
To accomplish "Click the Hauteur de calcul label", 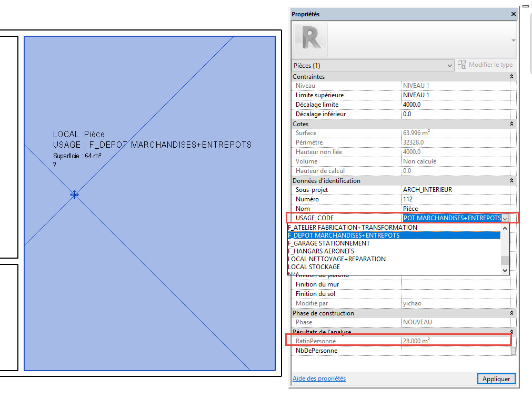I will 320,171.
